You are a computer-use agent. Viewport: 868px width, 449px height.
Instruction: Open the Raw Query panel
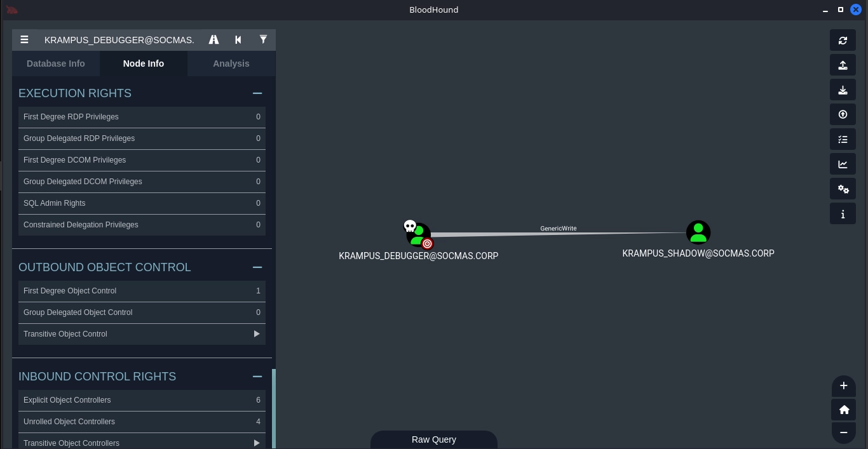point(433,439)
